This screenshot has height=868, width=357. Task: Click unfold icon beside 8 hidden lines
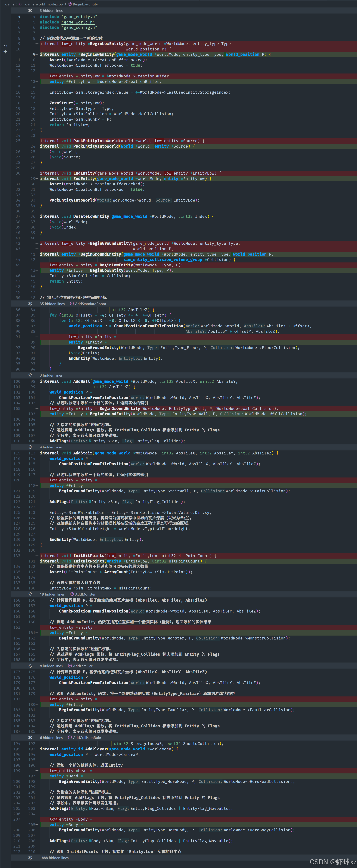click(30, 666)
